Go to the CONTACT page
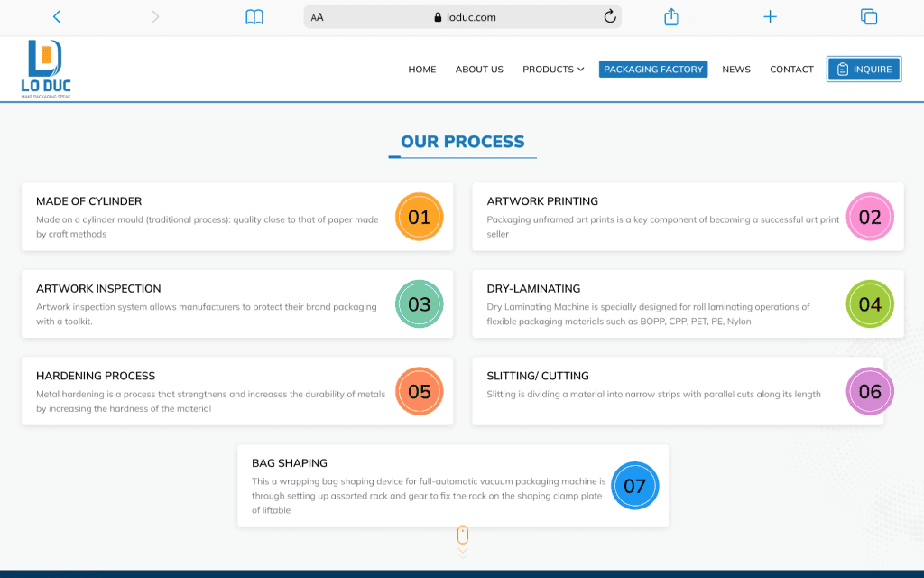 click(x=791, y=69)
